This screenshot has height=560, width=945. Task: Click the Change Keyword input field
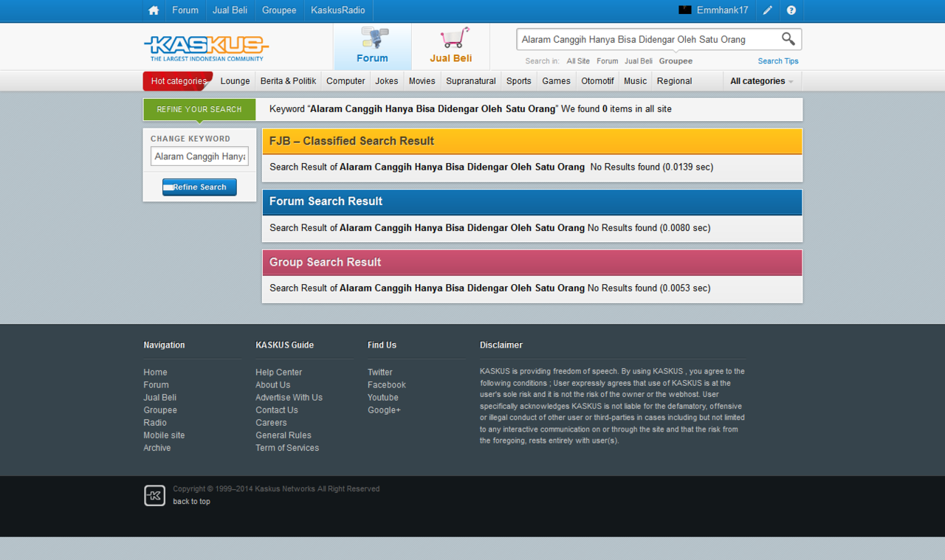pos(199,156)
